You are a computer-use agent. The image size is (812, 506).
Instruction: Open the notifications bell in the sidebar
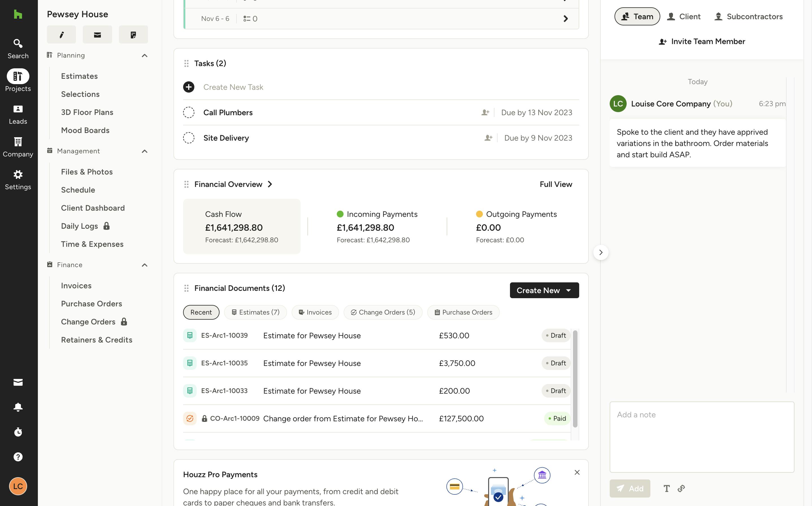pos(18,407)
